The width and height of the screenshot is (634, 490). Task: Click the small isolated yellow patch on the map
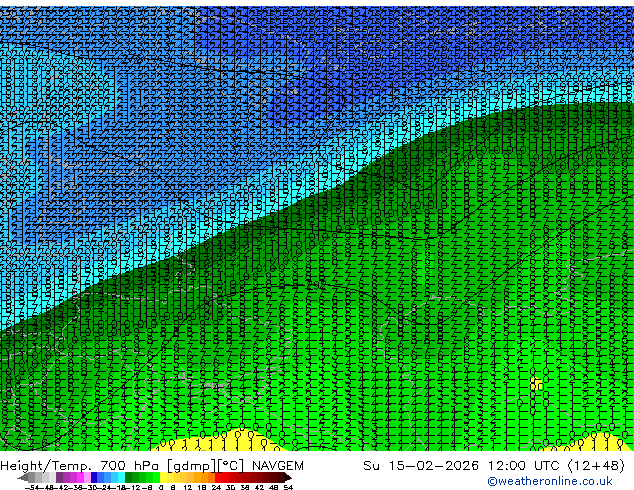click(536, 384)
